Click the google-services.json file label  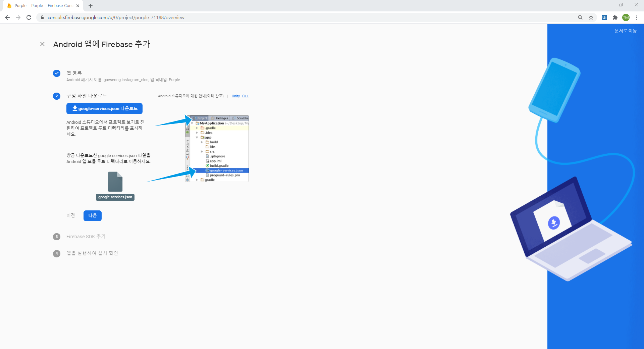coord(115,197)
